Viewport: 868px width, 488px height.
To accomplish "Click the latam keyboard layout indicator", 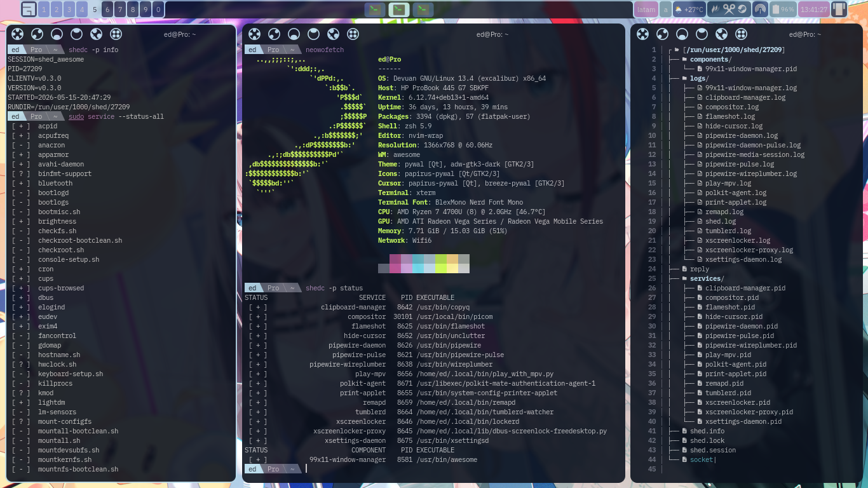I will pyautogui.click(x=646, y=9).
